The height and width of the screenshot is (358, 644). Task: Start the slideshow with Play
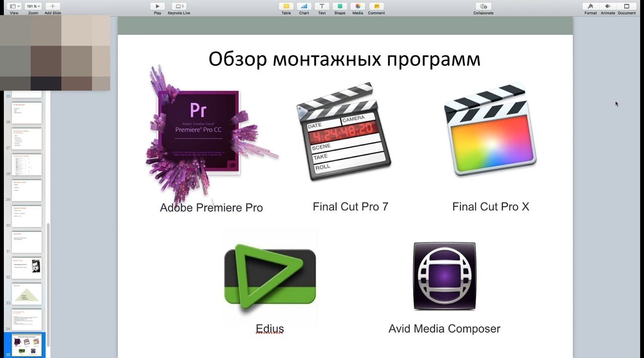(x=157, y=6)
